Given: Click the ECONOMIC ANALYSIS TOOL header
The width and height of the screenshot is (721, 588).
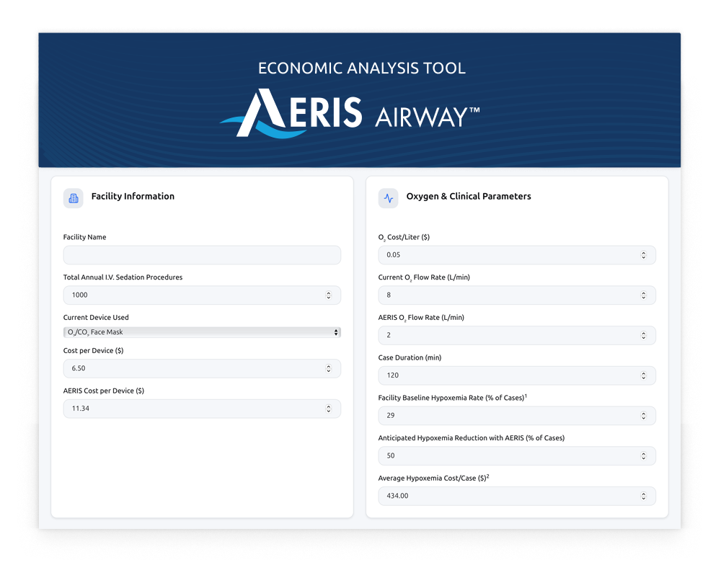Looking at the screenshot, I should 361,68.
